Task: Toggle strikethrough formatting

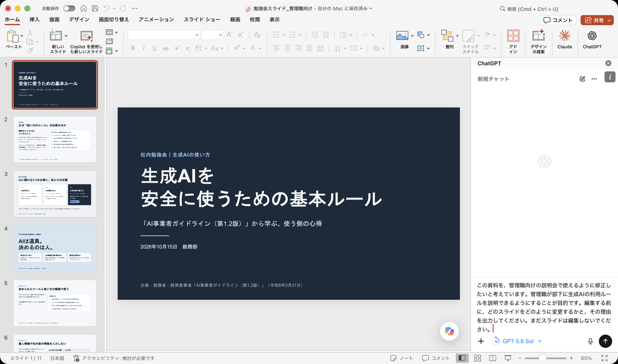Action: click(x=166, y=48)
